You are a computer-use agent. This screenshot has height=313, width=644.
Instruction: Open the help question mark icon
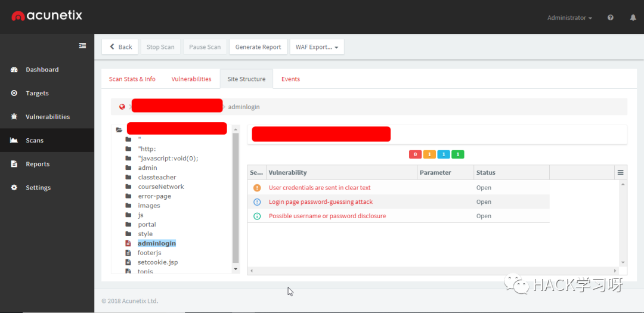[610, 18]
